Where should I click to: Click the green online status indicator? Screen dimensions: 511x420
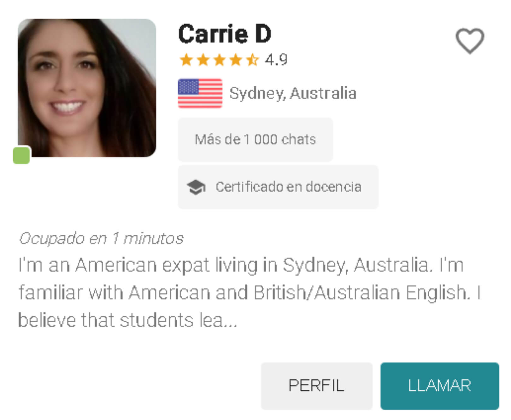click(21, 155)
